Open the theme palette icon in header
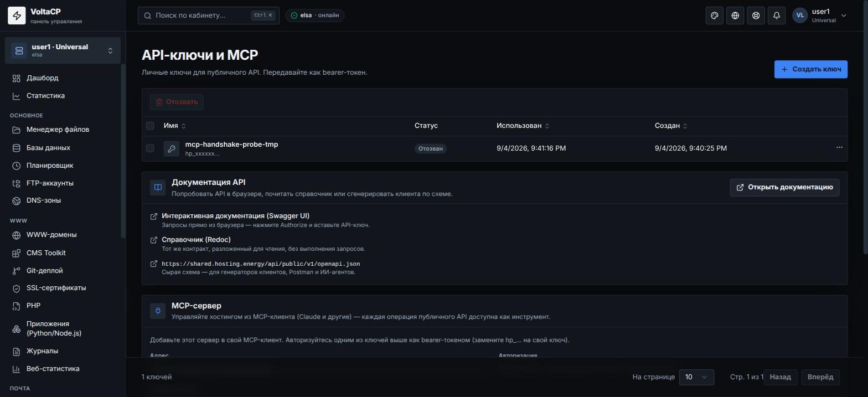 pyautogui.click(x=715, y=16)
